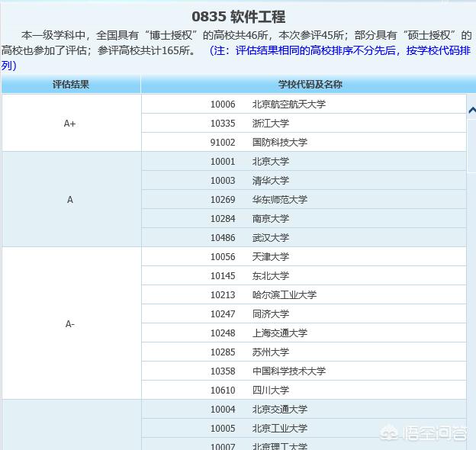Click the A+ rating cell

[70, 123]
